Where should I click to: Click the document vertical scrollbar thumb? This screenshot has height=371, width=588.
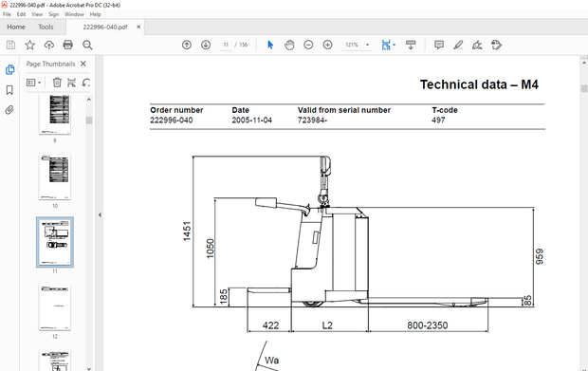tap(584, 88)
